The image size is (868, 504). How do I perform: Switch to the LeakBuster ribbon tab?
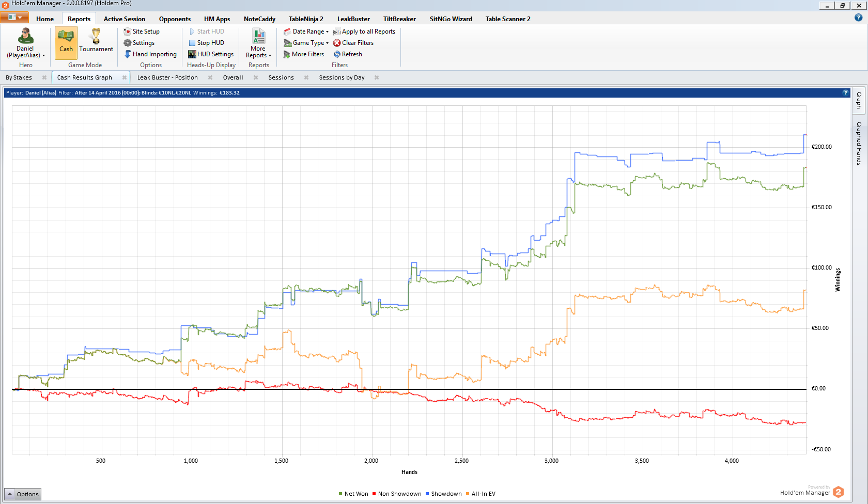point(353,19)
